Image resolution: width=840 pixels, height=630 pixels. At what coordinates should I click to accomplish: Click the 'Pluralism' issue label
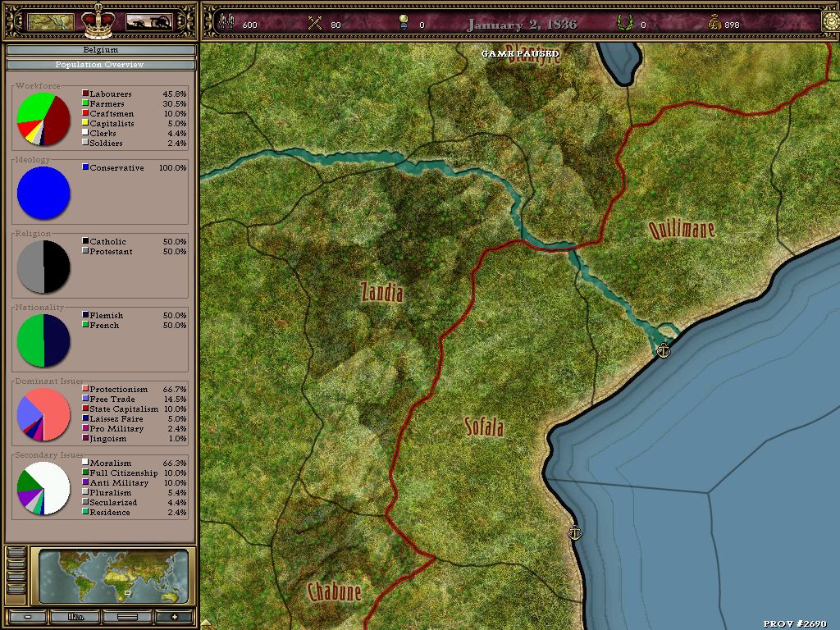click(x=111, y=493)
